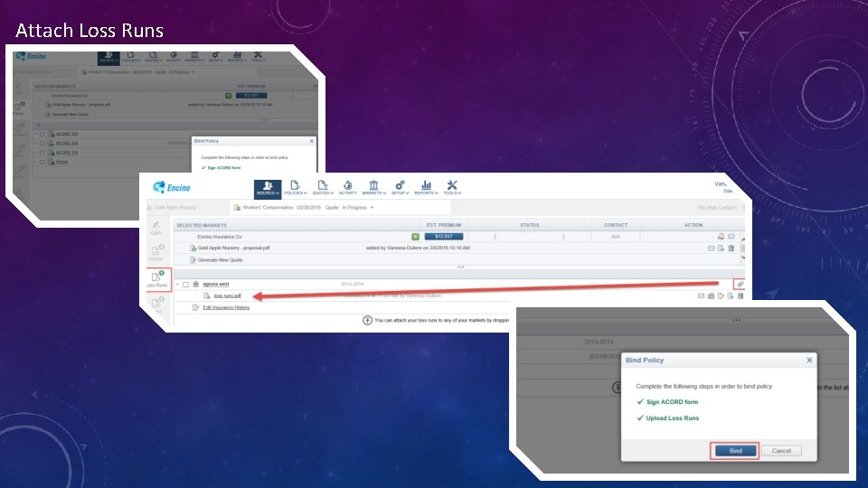Click the panel divider ellipsis handle in middle screenshot
Image resolution: width=868 pixels, height=488 pixels.
pos(460,267)
